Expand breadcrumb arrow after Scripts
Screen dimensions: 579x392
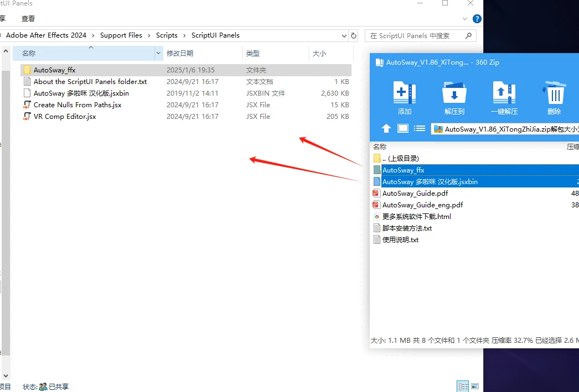[x=184, y=35]
